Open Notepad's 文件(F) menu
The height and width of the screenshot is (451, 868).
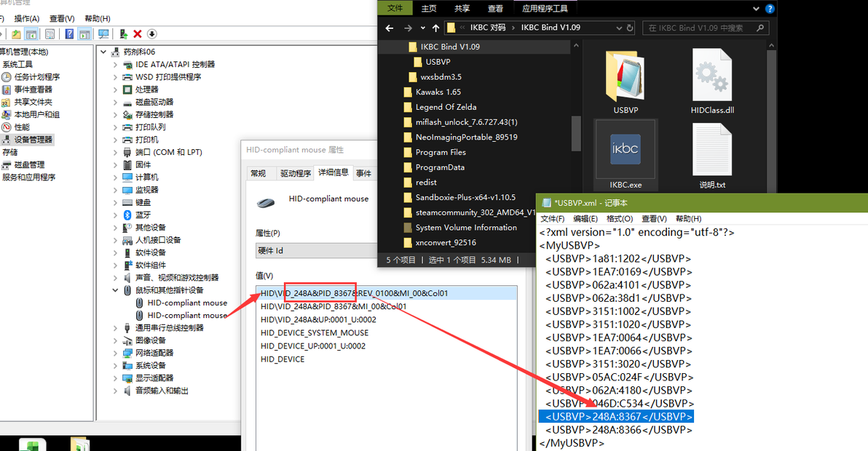[x=553, y=219]
